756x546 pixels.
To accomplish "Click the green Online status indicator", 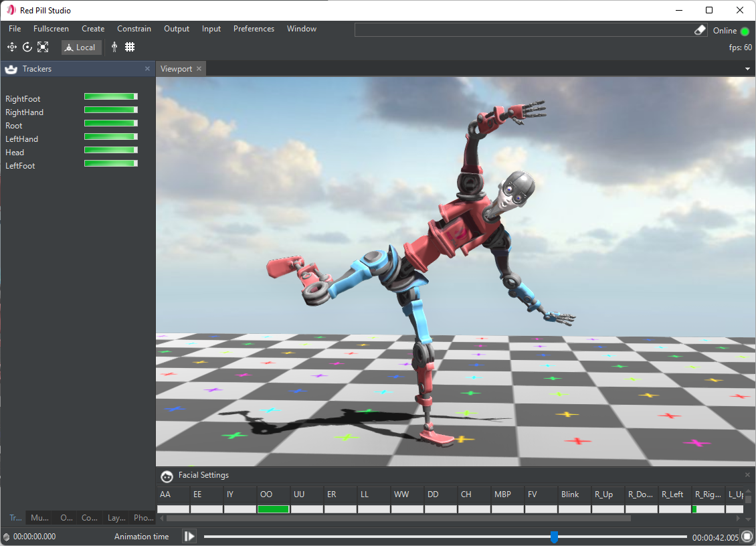I will coord(745,31).
